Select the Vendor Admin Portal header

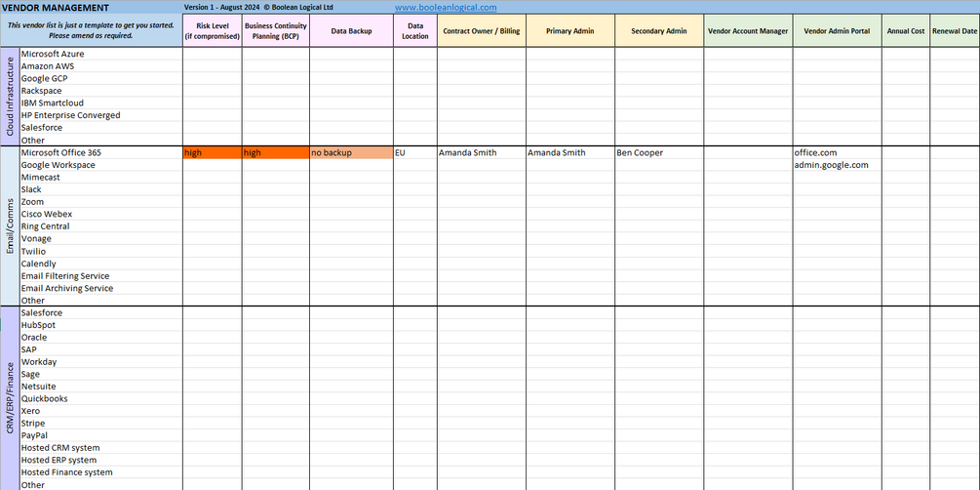click(837, 31)
